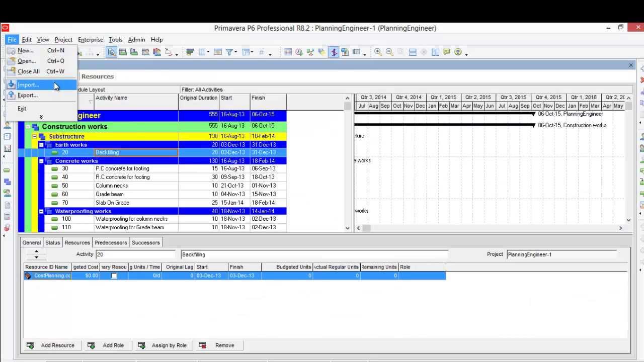Open the Enterprise menu
The width and height of the screenshot is (644, 362).
click(91, 40)
